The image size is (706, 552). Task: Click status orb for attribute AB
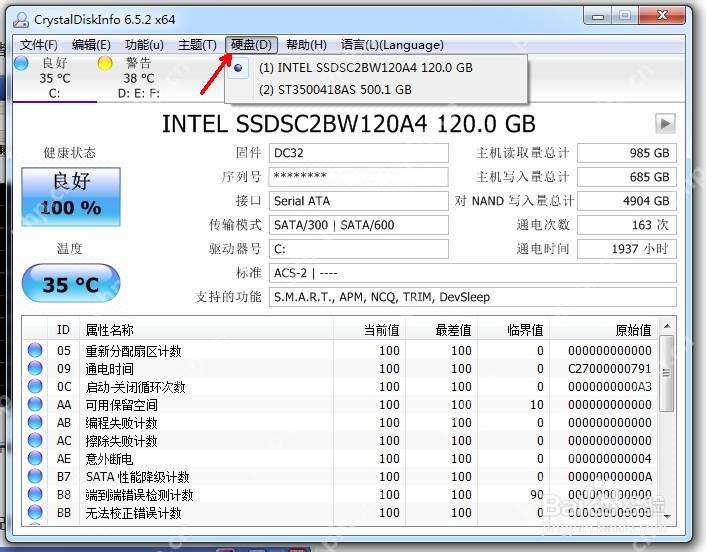(x=35, y=422)
